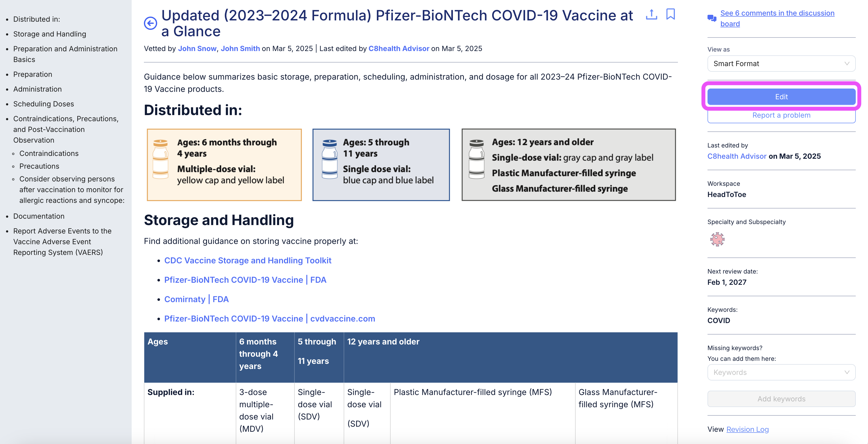Open CDC Vaccine Storage and Handling Toolkit
This screenshot has width=868, height=444.
pyautogui.click(x=248, y=261)
